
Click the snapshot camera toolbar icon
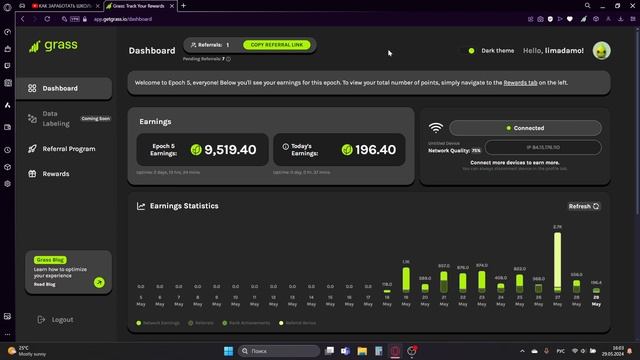tap(540, 19)
